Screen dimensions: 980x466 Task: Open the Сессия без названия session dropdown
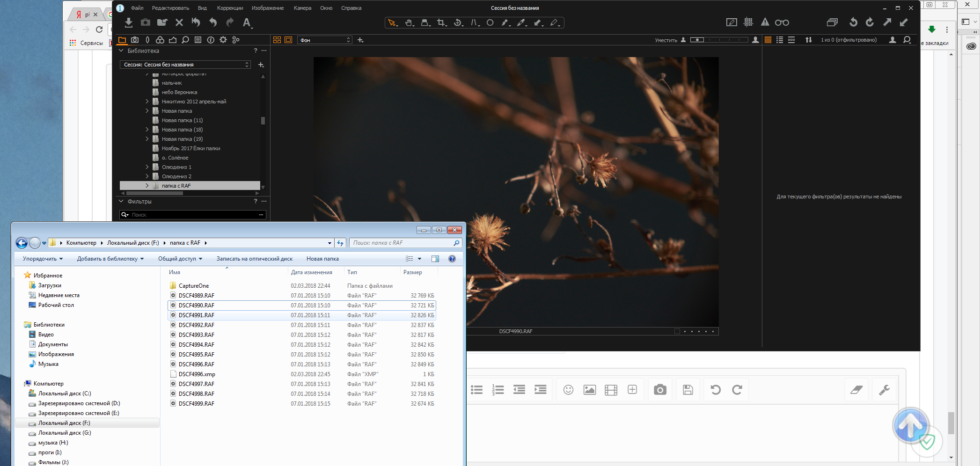pos(186,65)
